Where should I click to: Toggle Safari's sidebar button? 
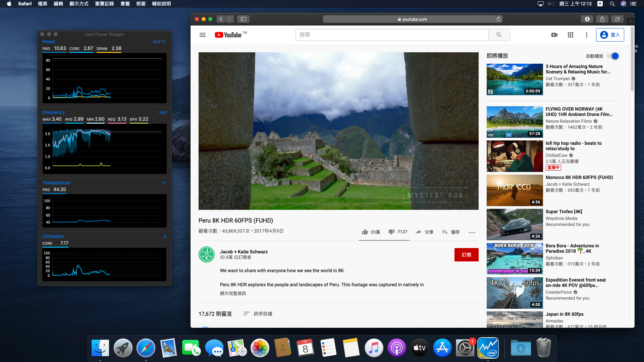click(x=243, y=19)
